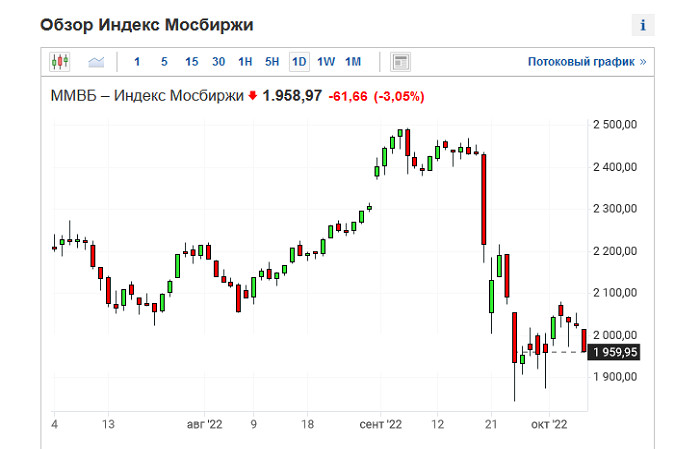Click the red down arrow next to index name
The height and width of the screenshot is (449, 675).
coord(253,96)
